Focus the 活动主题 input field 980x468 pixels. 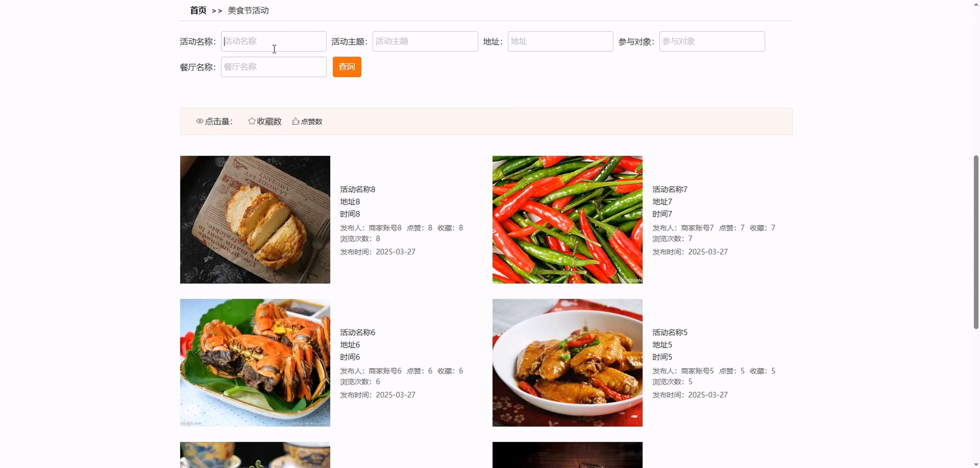point(425,41)
